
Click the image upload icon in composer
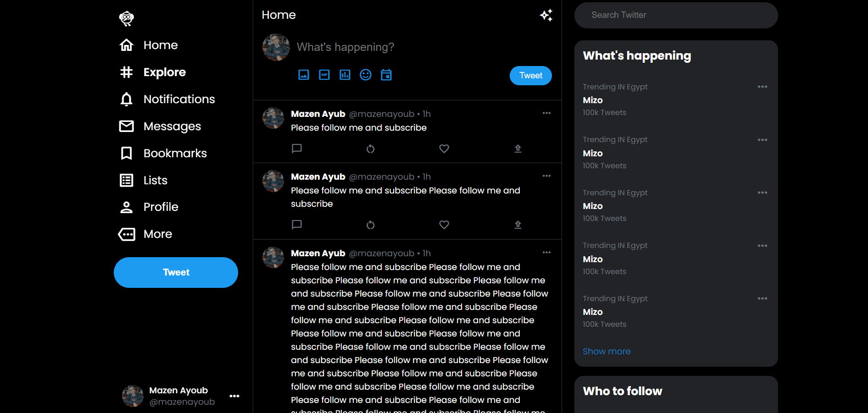pyautogui.click(x=304, y=75)
